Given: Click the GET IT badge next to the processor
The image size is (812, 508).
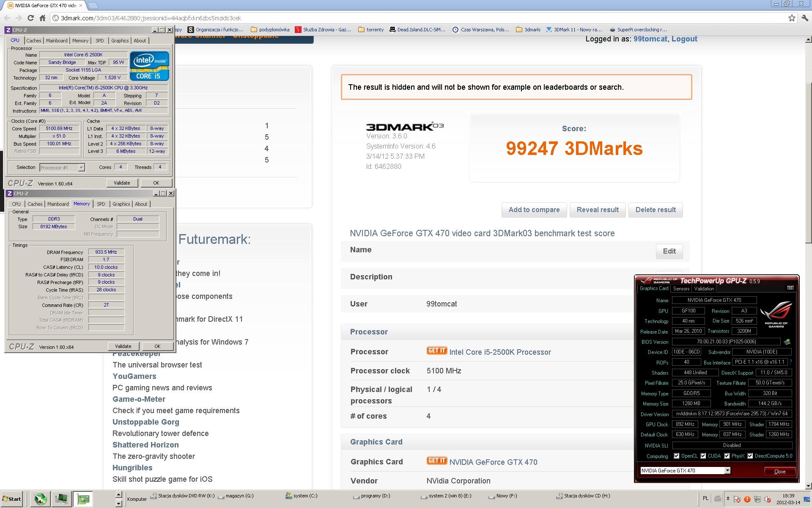Looking at the screenshot, I should pyautogui.click(x=437, y=351).
